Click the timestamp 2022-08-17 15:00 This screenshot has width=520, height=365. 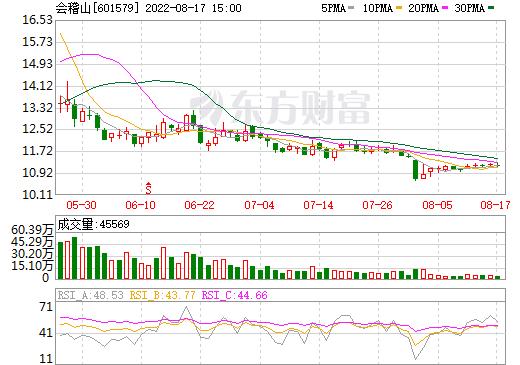[x=193, y=8]
